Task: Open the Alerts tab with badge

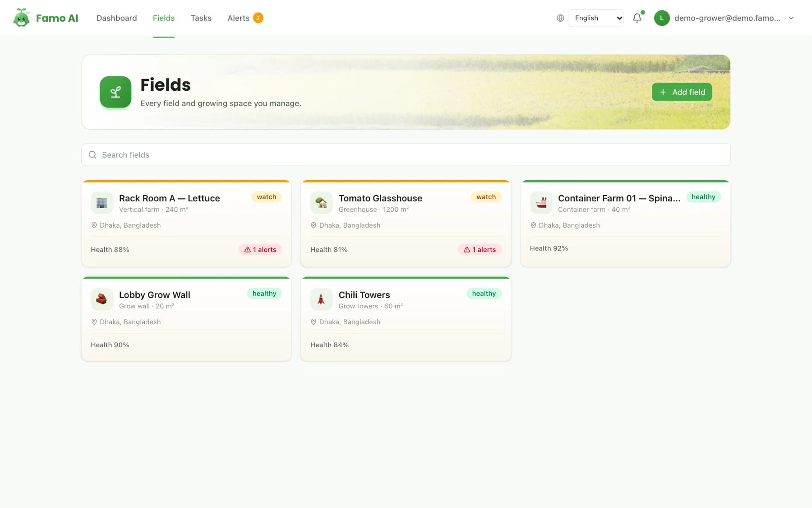Action: [x=245, y=18]
